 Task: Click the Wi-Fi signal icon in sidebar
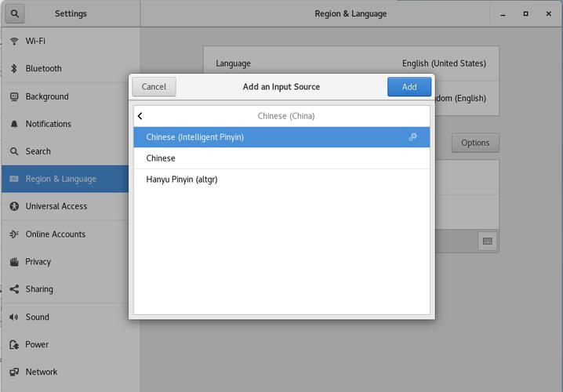[x=14, y=41]
